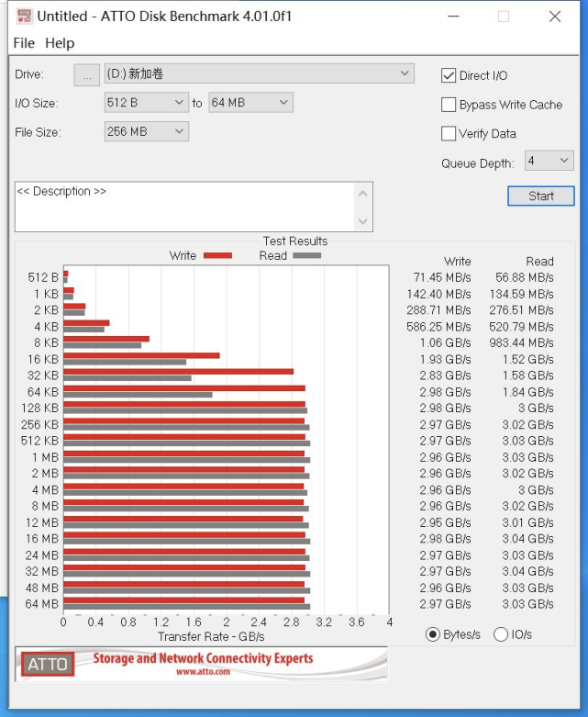
Task: Click the ATTO logo in the banner
Action: click(x=48, y=664)
